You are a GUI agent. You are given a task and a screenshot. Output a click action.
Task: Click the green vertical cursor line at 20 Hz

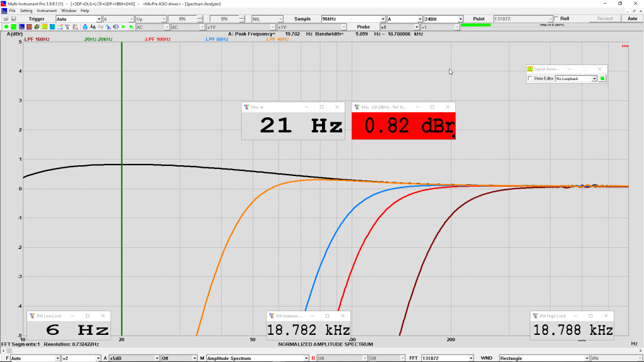(122, 189)
